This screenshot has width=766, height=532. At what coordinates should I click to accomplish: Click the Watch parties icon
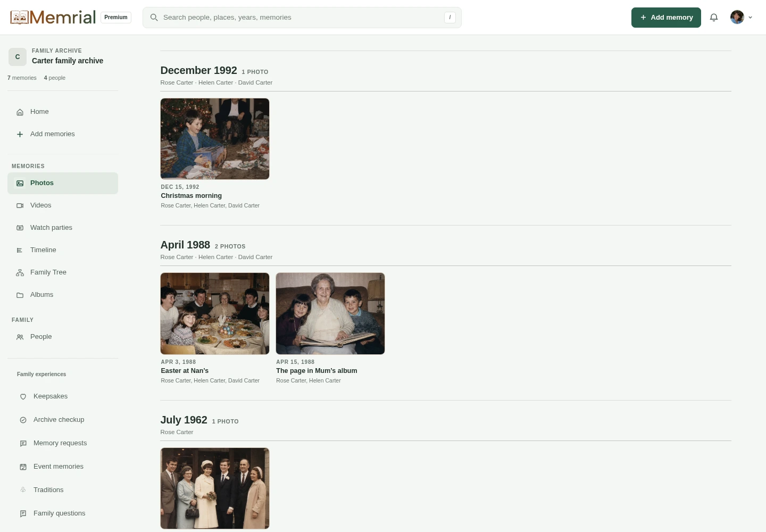coord(20,228)
